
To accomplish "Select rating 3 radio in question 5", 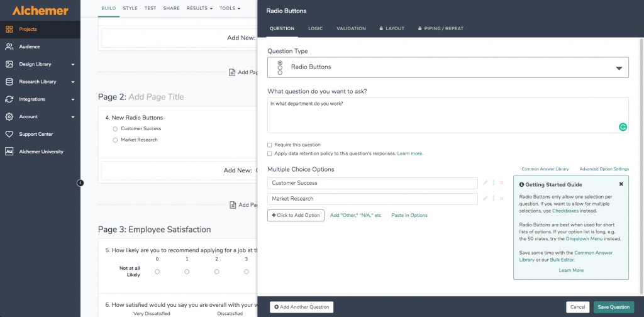I will click(247, 272).
